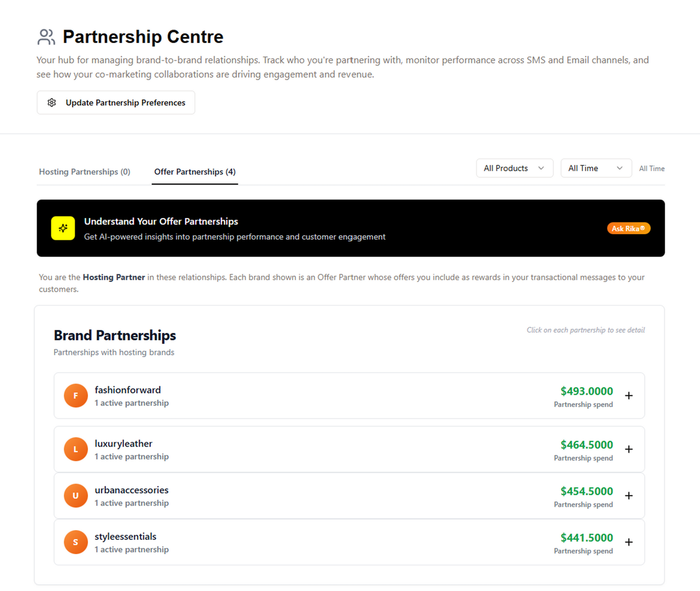Expand styleessentials row using plus icon

coord(629,542)
